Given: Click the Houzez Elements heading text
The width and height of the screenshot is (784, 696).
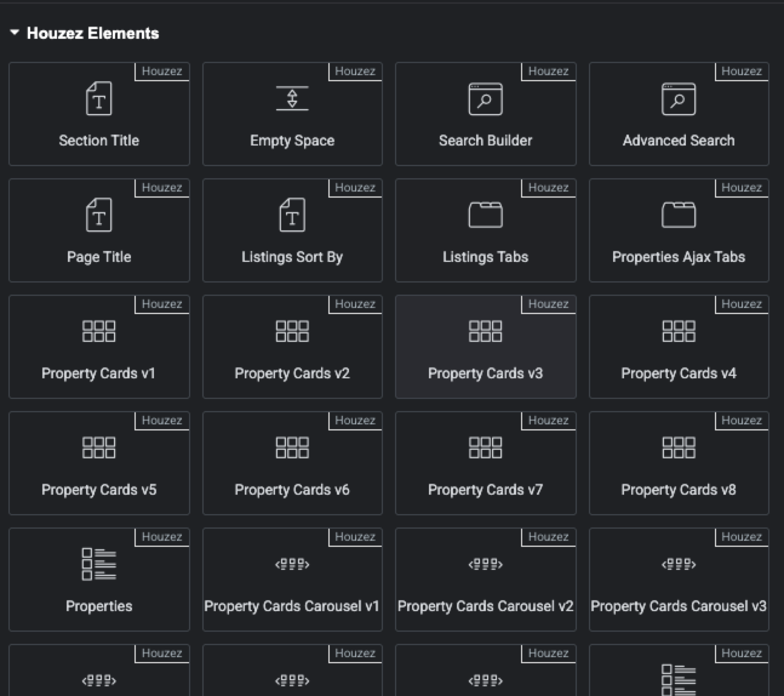Looking at the screenshot, I should 93,33.
